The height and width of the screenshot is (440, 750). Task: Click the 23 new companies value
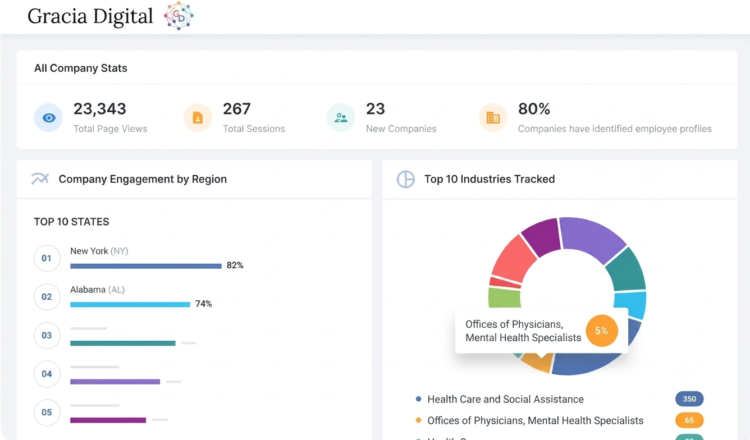point(375,109)
